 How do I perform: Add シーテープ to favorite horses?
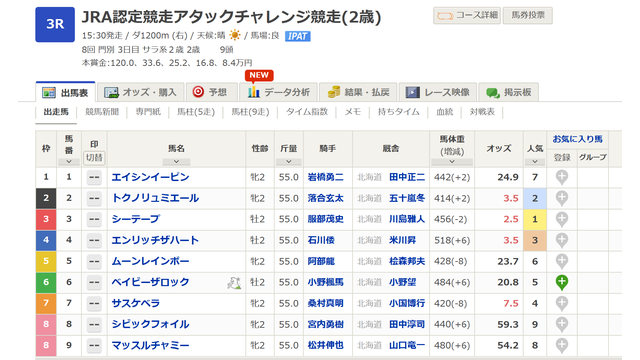(x=562, y=219)
